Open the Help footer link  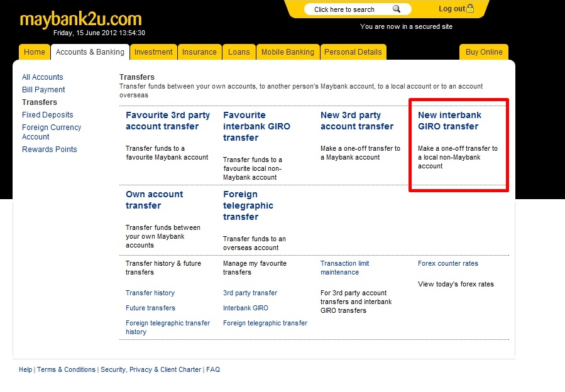pos(25,369)
